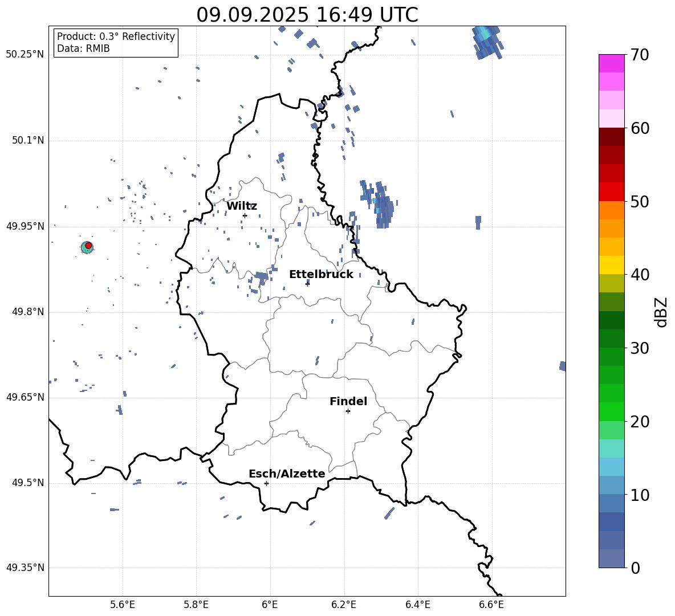Image resolution: width=675 pixels, height=616 pixels.
Task: Click the colorbar value 10
Action: (x=640, y=495)
